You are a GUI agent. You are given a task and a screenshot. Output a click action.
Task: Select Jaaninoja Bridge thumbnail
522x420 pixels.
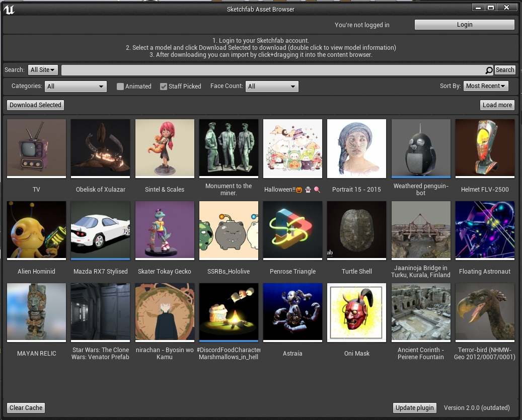421,230
